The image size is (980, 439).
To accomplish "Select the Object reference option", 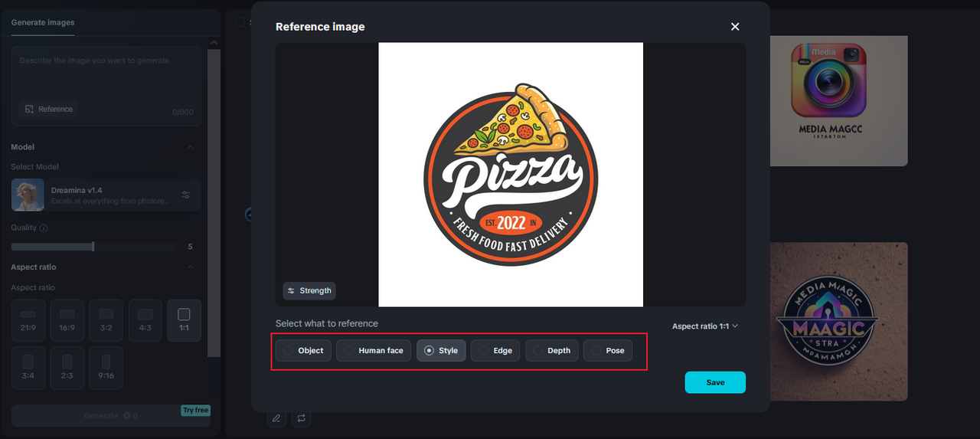I will (303, 350).
